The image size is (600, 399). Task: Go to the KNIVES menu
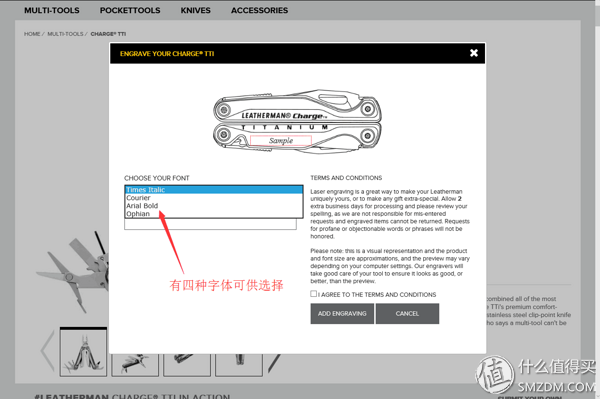pos(196,10)
